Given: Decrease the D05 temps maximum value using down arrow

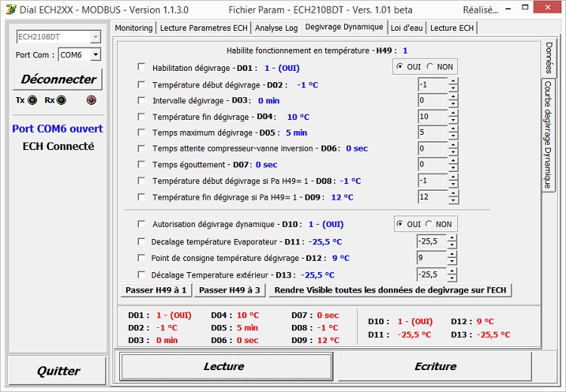Looking at the screenshot, I should tap(453, 136).
